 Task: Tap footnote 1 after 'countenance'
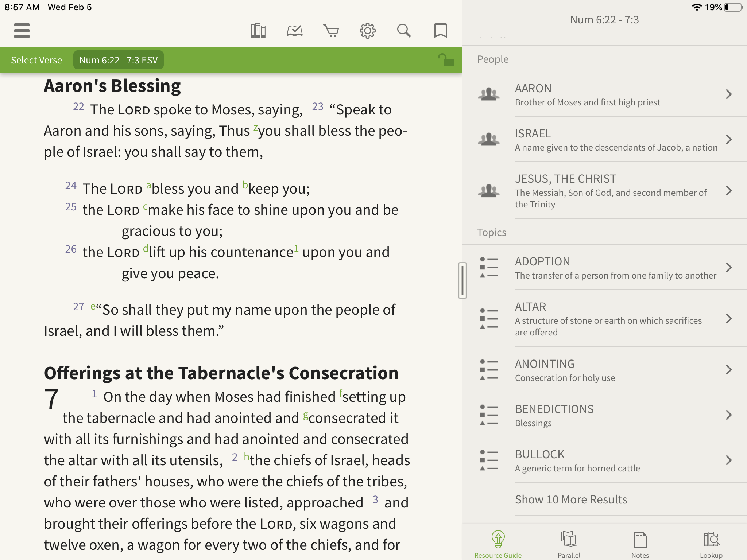296,248
